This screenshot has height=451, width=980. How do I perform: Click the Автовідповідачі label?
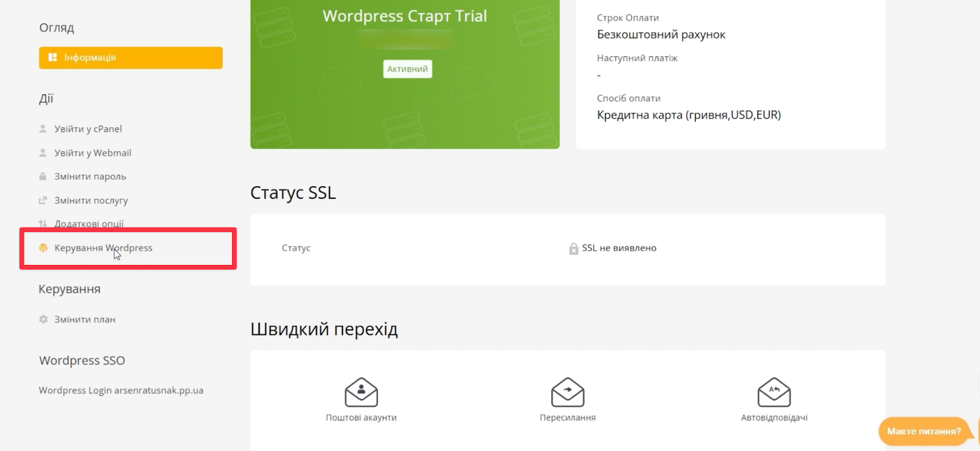(x=774, y=418)
